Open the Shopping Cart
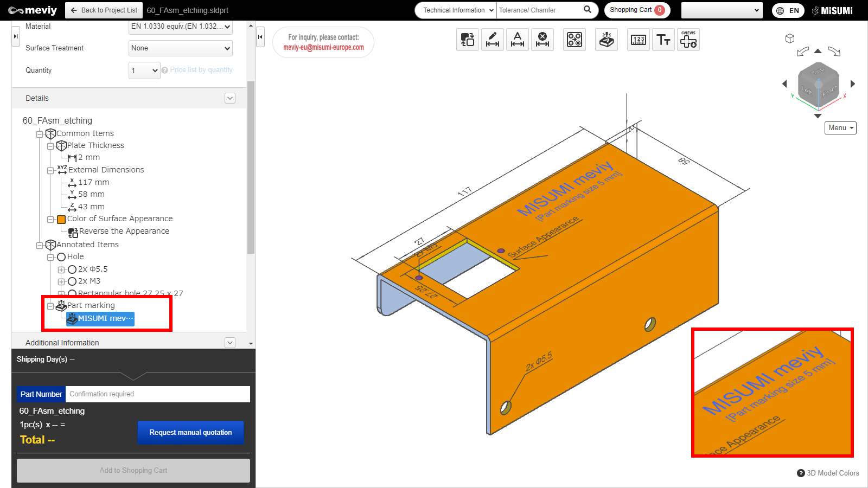This screenshot has width=868, height=488. pyautogui.click(x=637, y=10)
